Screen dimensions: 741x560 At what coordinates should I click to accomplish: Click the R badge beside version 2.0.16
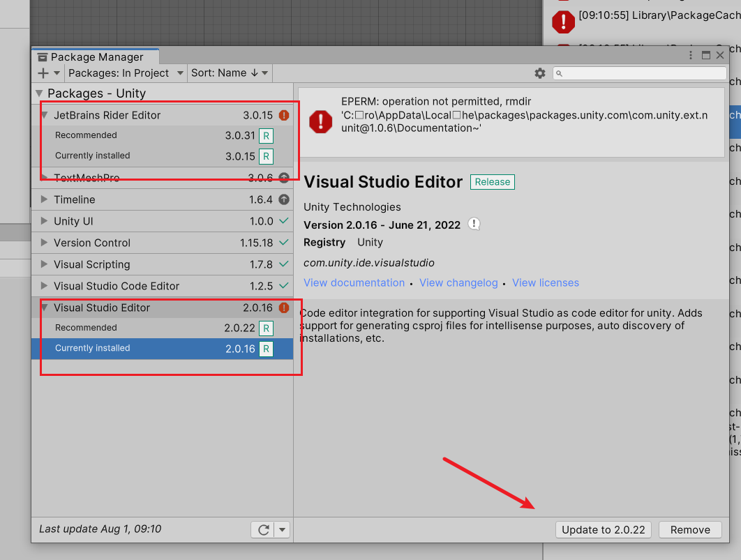[x=266, y=349]
